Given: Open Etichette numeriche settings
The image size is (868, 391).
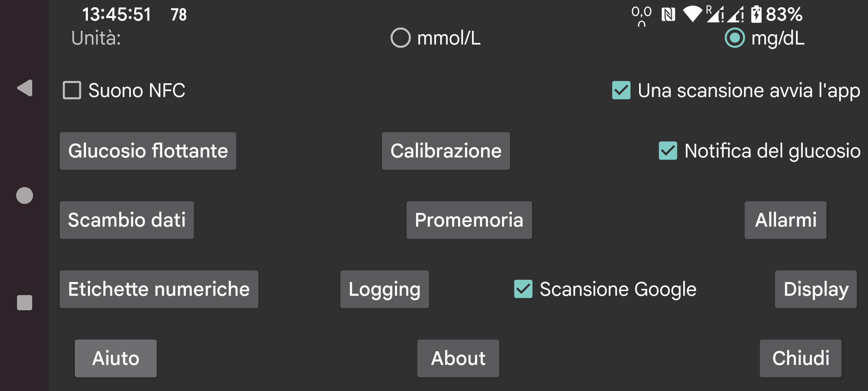Looking at the screenshot, I should 159,289.
